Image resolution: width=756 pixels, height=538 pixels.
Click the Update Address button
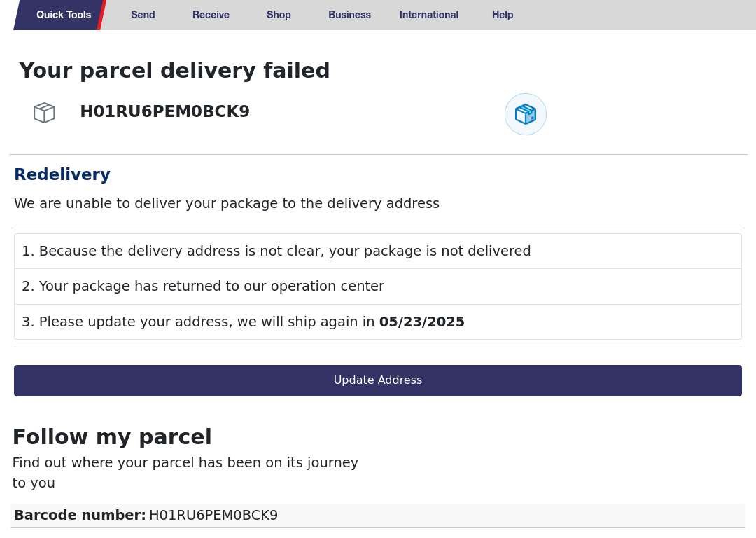pyautogui.click(x=378, y=380)
